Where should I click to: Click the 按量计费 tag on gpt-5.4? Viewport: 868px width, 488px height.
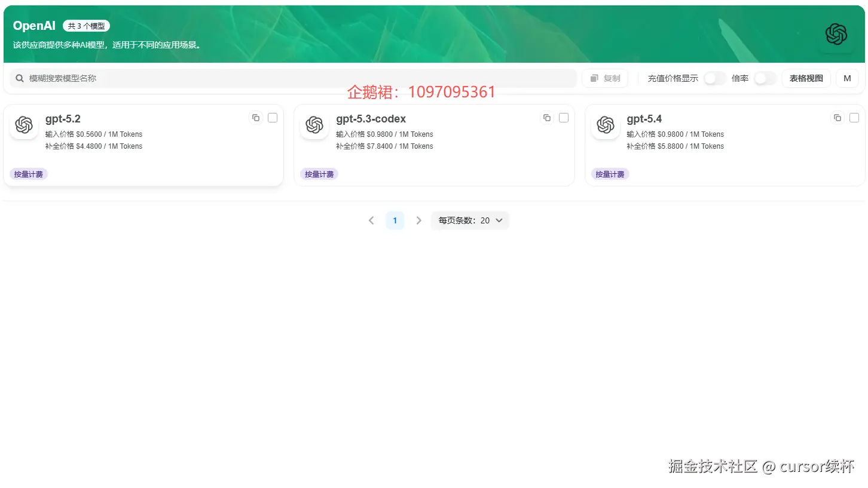click(610, 174)
